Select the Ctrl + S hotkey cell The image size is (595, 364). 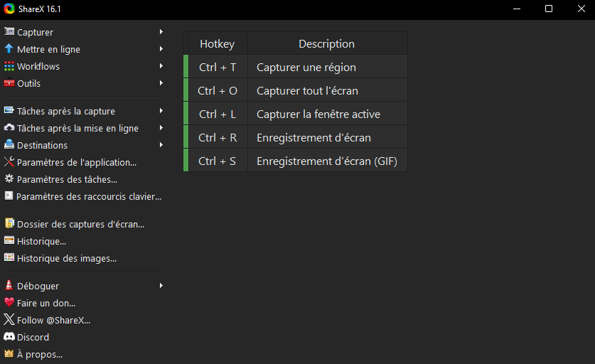(x=218, y=161)
